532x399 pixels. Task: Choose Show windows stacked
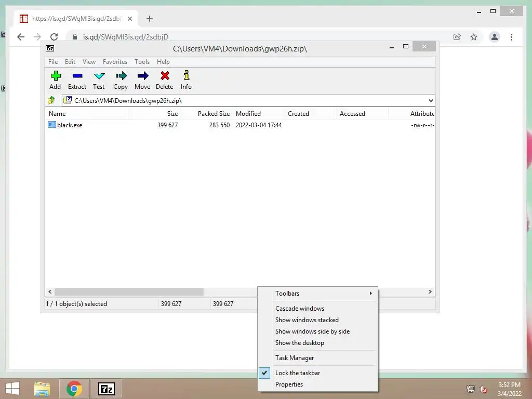317,320
